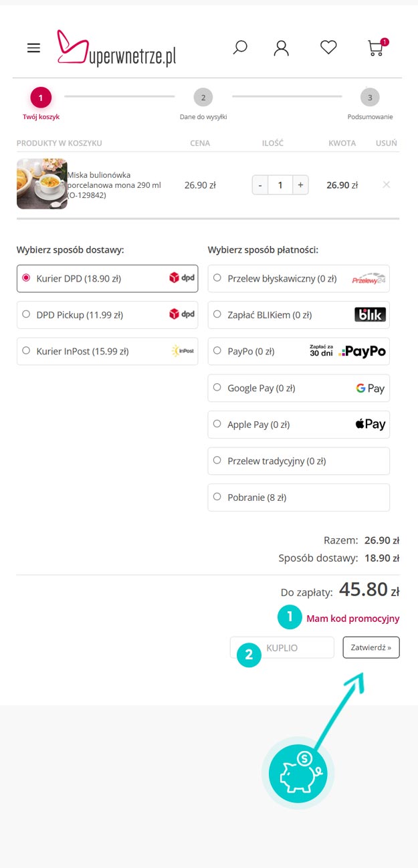418x868 pixels.
Task: Increase product quantity with plus button
Action: coord(300,185)
